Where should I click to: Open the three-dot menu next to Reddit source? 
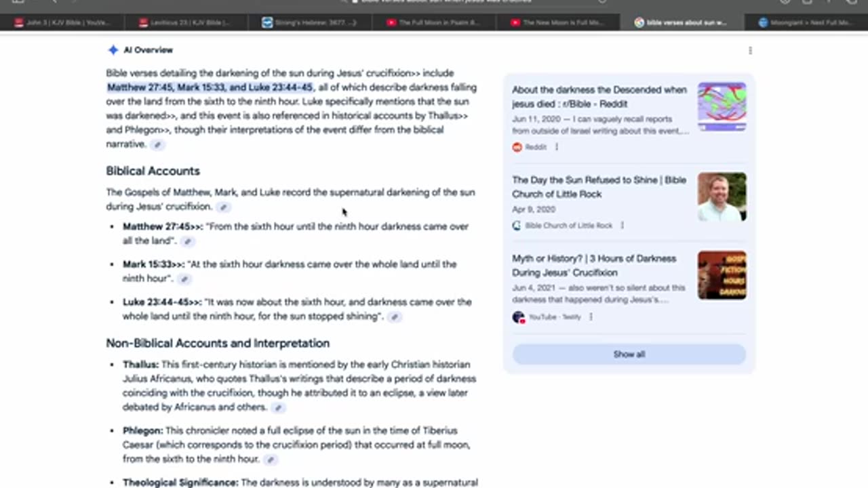(x=557, y=147)
